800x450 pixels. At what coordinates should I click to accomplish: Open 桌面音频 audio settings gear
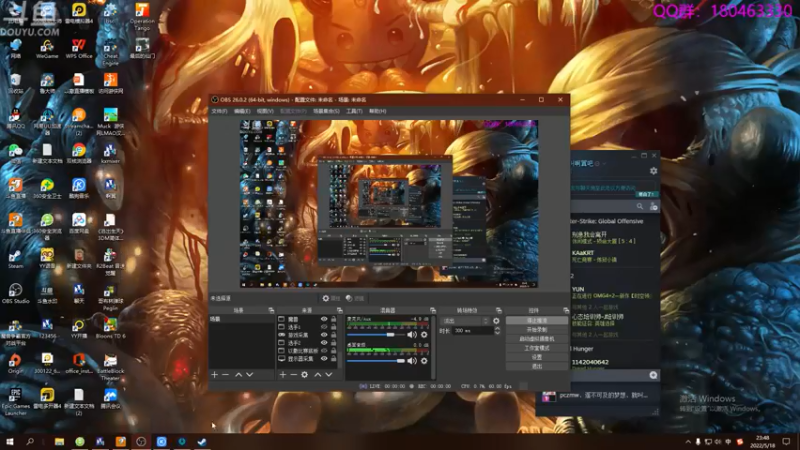(424, 361)
